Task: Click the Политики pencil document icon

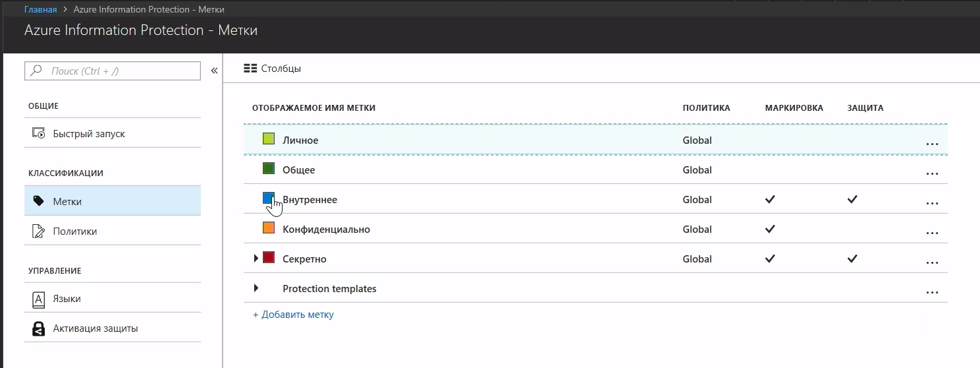Action: (38, 231)
